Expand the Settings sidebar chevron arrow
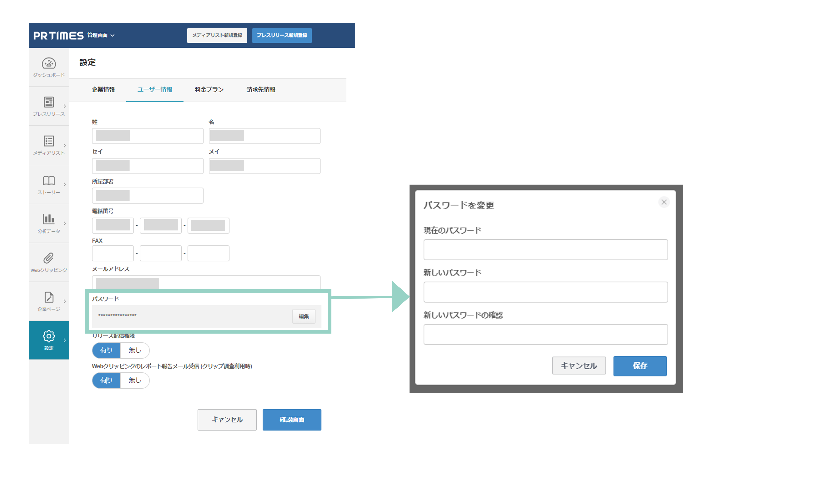 point(65,340)
